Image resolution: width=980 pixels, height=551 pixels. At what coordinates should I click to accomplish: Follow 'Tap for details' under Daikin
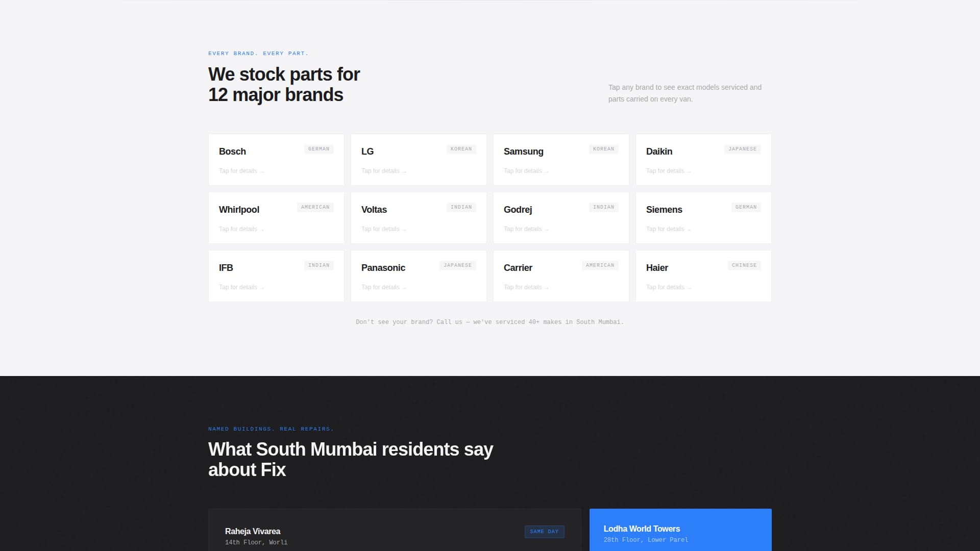669,171
